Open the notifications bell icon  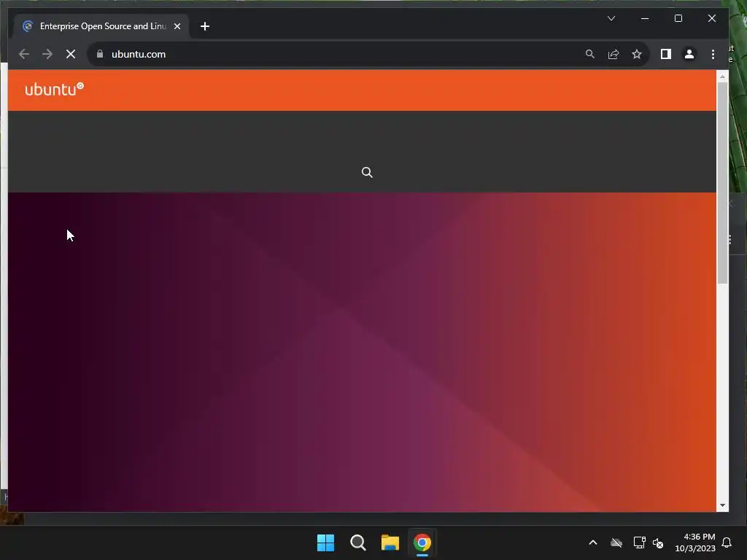727,542
